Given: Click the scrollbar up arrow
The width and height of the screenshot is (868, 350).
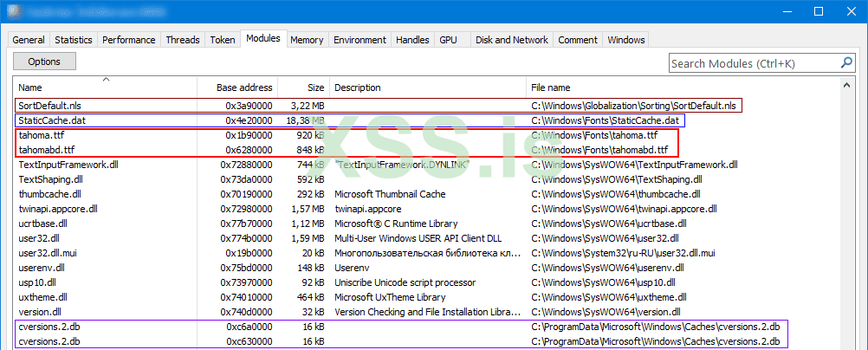Looking at the screenshot, I should point(845,85).
